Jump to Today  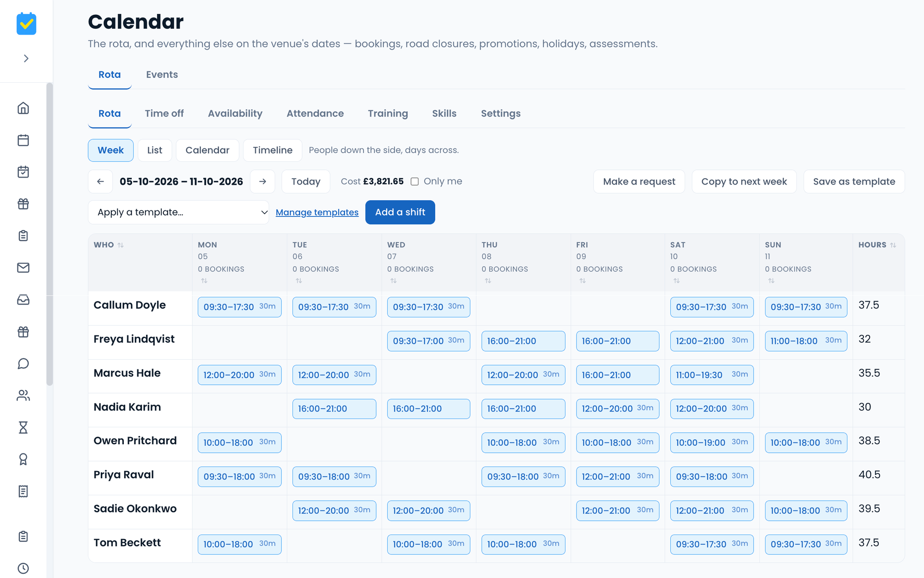tap(306, 181)
